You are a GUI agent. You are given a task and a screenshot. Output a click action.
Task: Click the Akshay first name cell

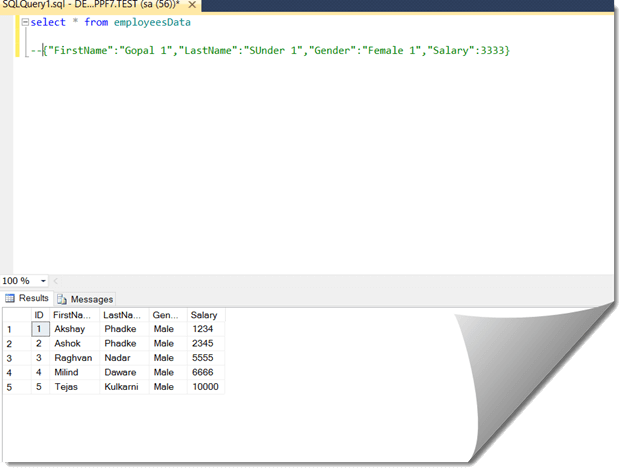pyautogui.click(x=74, y=329)
